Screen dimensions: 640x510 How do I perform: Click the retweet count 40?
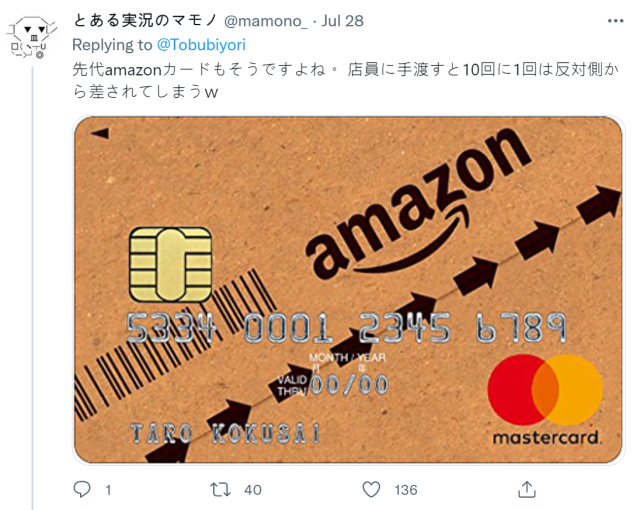pyautogui.click(x=253, y=490)
